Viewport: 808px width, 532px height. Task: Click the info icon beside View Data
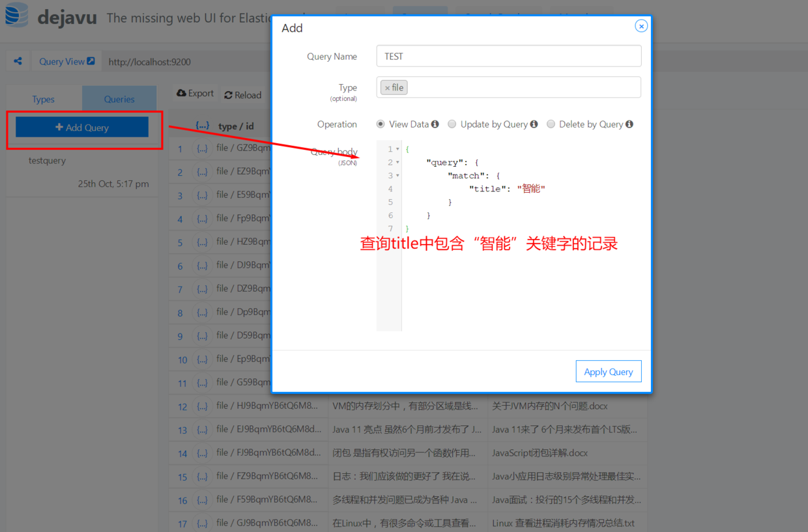[435, 124]
